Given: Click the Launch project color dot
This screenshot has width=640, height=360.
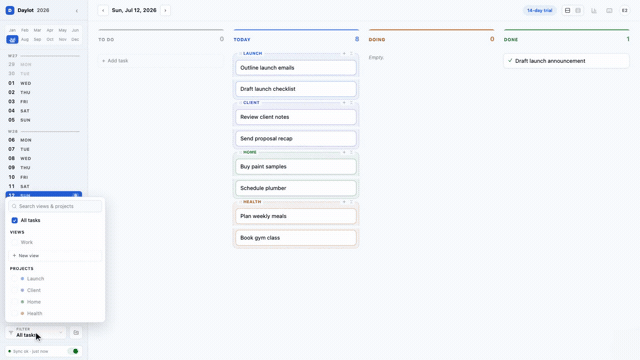Looking at the screenshot, I should click(22, 279).
